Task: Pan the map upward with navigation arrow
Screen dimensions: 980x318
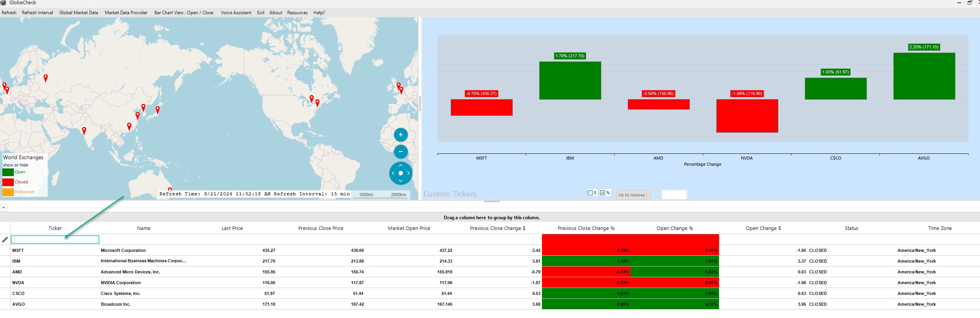Action: pyautogui.click(x=401, y=166)
